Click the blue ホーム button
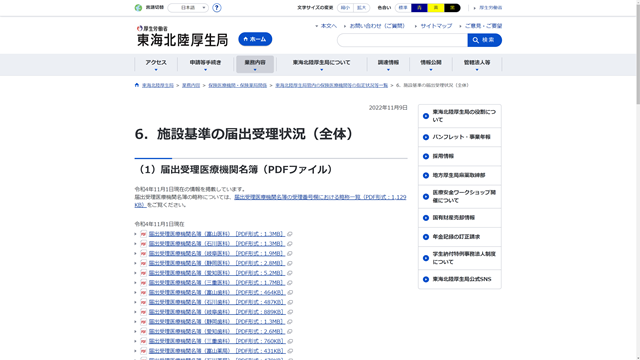This screenshot has width=640, height=360. [255, 39]
